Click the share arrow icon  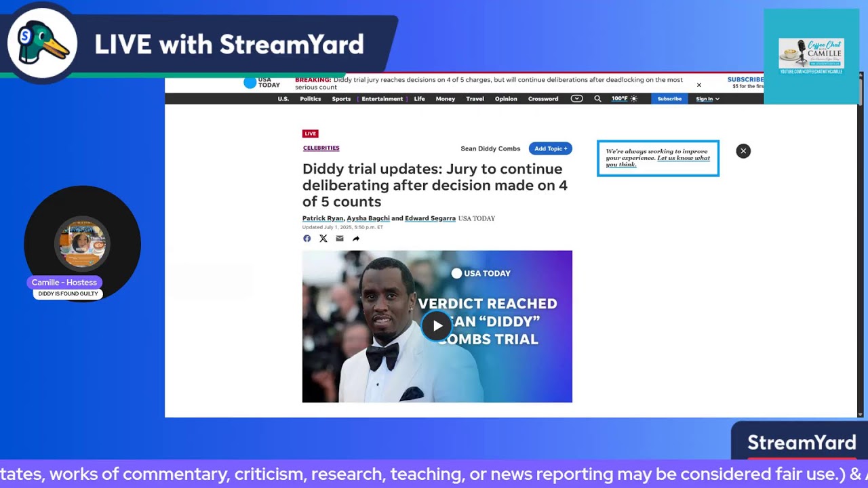(x=356, y=239)
